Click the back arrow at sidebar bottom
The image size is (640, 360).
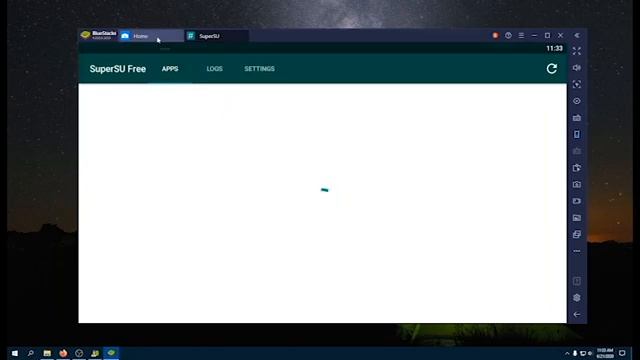click(x=577, y=315)
